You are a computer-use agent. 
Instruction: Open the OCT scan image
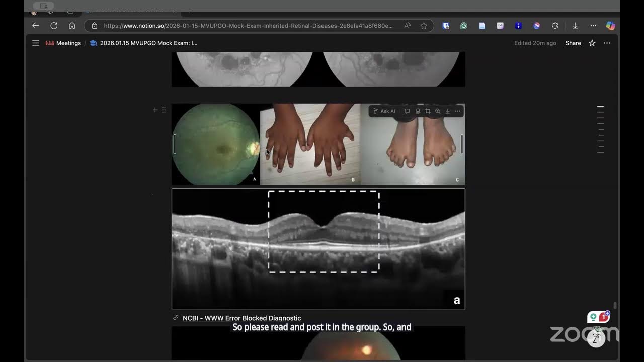pyautogui.click(x=318, y=249)
